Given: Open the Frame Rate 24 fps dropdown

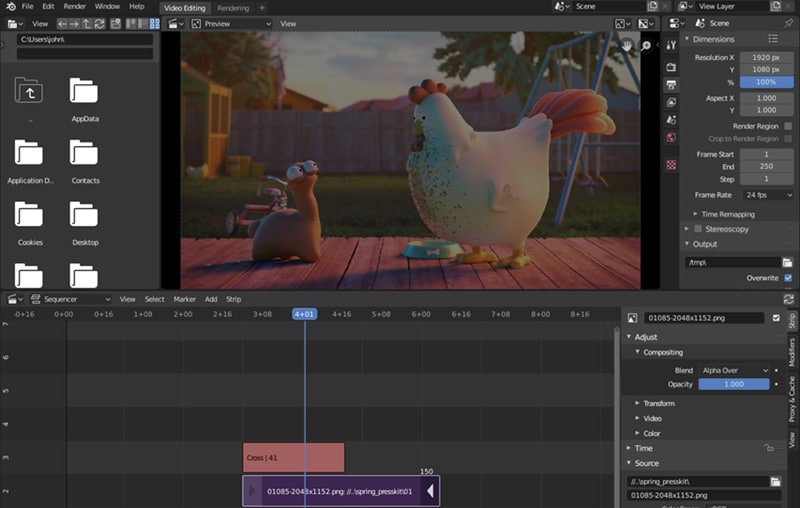Looking at the screenshot, I should point(767,195).
